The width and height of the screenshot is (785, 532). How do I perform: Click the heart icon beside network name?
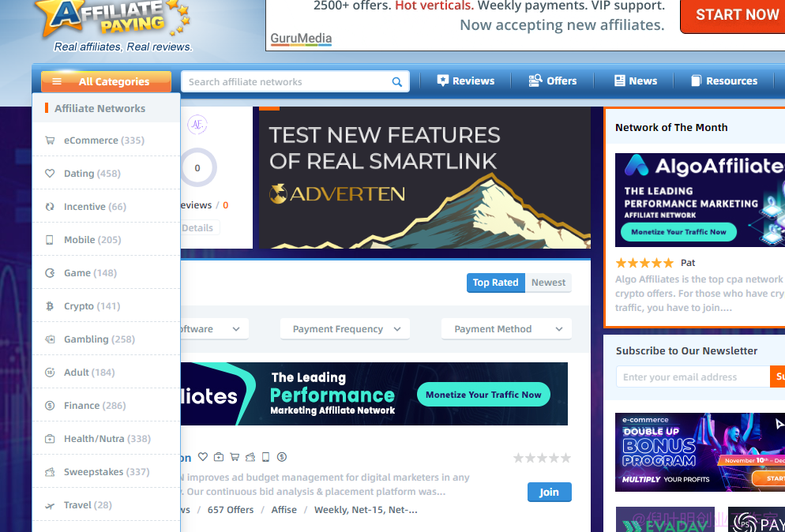[x=203, y=456]
